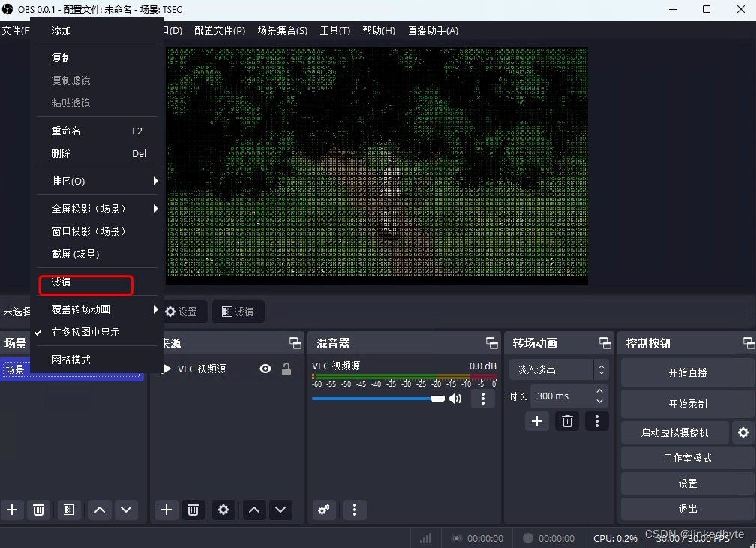The image size is (756, 548).
Task: Click 开始直播 button
Action: click(687, 372)
